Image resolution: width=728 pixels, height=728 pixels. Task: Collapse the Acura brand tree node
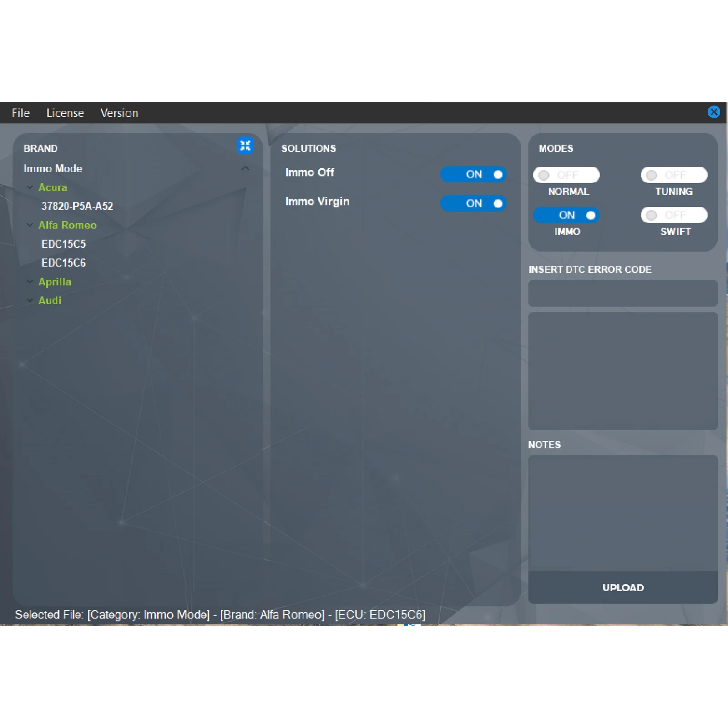coord(30,187)
